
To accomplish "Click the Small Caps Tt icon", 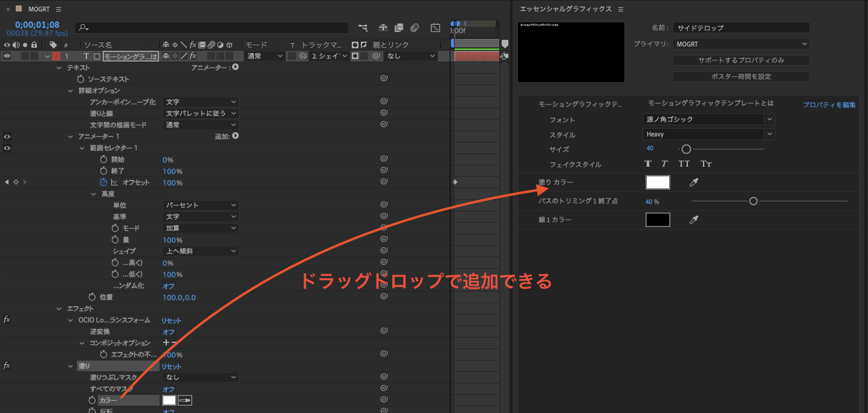I will click(705, 164).
